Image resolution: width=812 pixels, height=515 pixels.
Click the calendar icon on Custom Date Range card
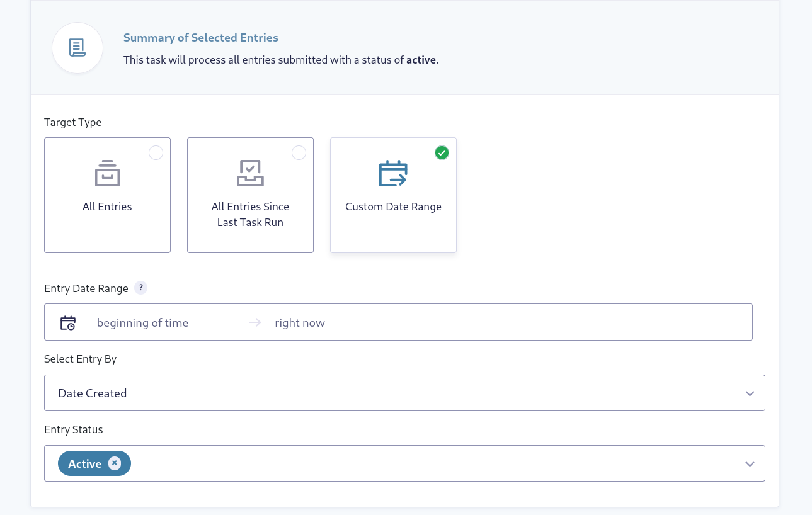point(393,172)
